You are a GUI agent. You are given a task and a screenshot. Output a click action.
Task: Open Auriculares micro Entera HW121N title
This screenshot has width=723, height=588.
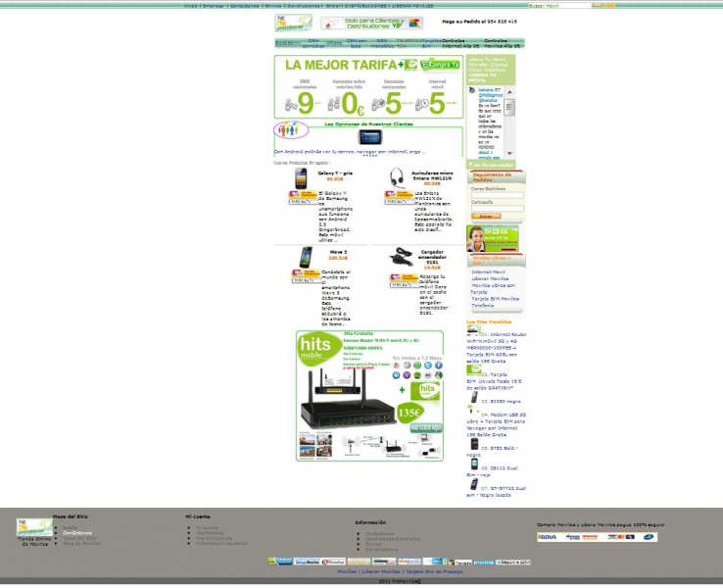[432, 175]
